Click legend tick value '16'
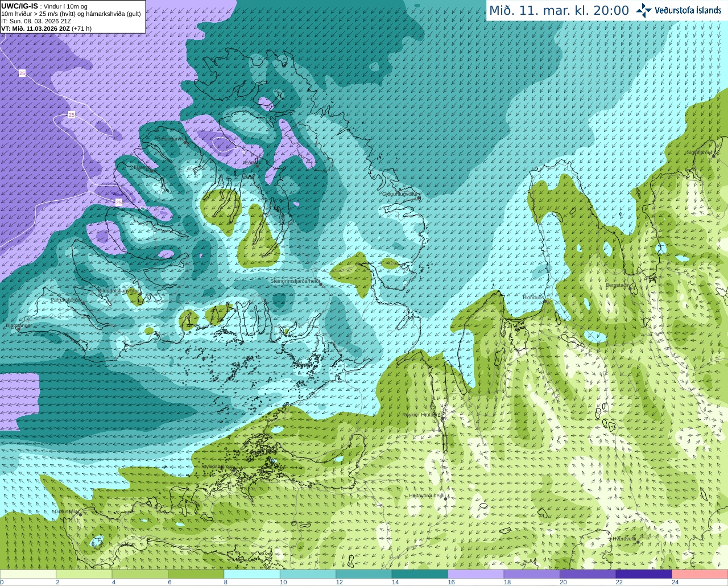This screenshot has height=586, width=728. 451,582
